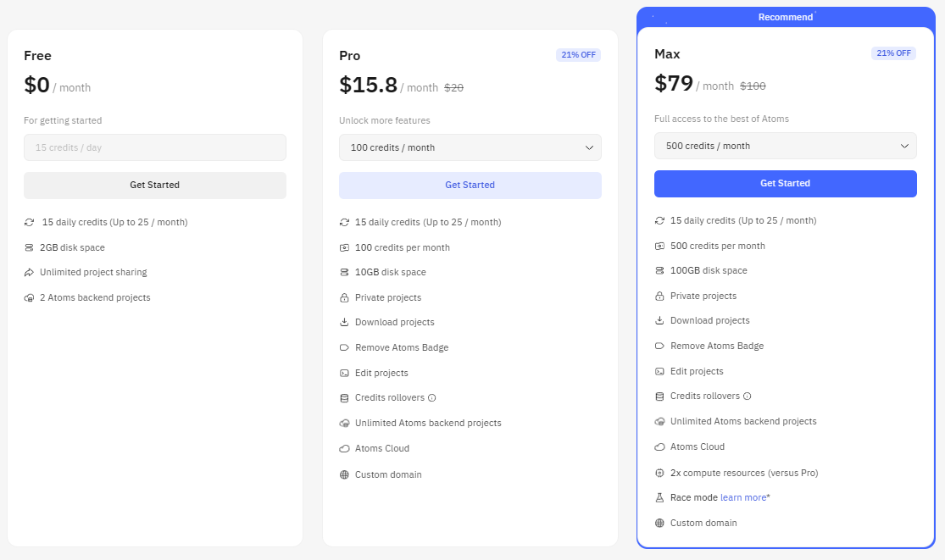Click Max plan Custom domain globe icon
945x560 pixels.
(659, 523)
